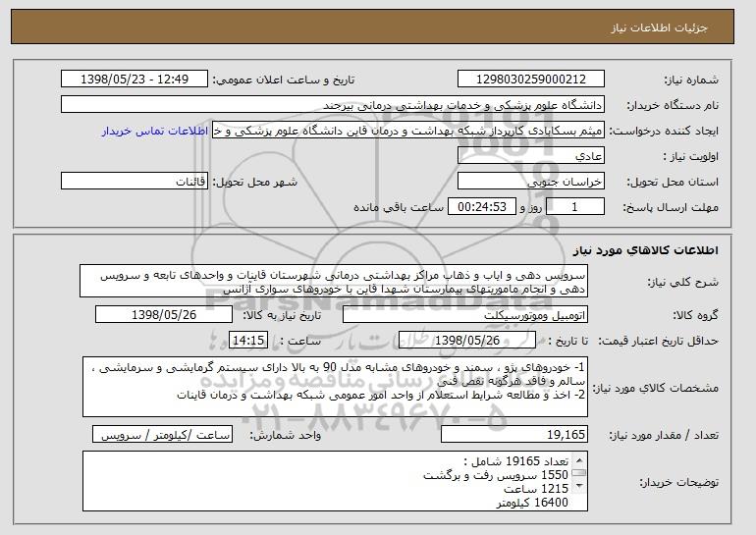Click the remaining days field showing 1
The height and width of the screenshot is (535, 756).
pos(574,207)
